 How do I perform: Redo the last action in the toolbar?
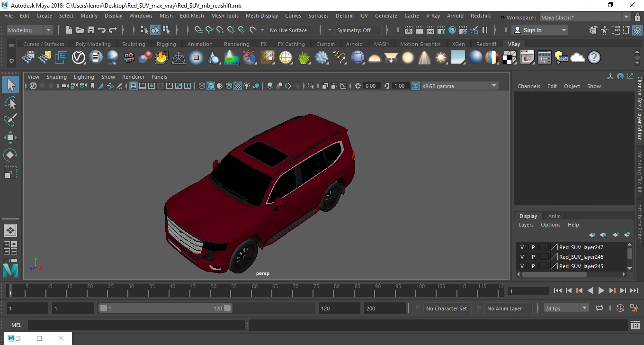point(113,30)
